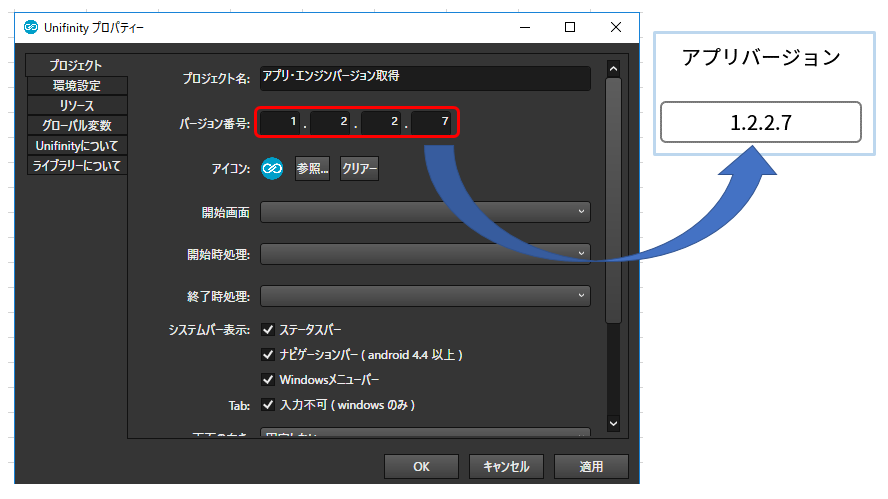The width and height of the screenshot is (888, 499).
Task: Maximize the Unifinity properties window
Action: tap(569, 27)
